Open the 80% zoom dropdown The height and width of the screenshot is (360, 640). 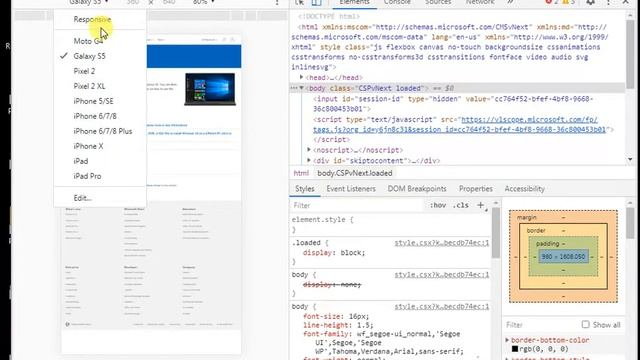(203, 2)
